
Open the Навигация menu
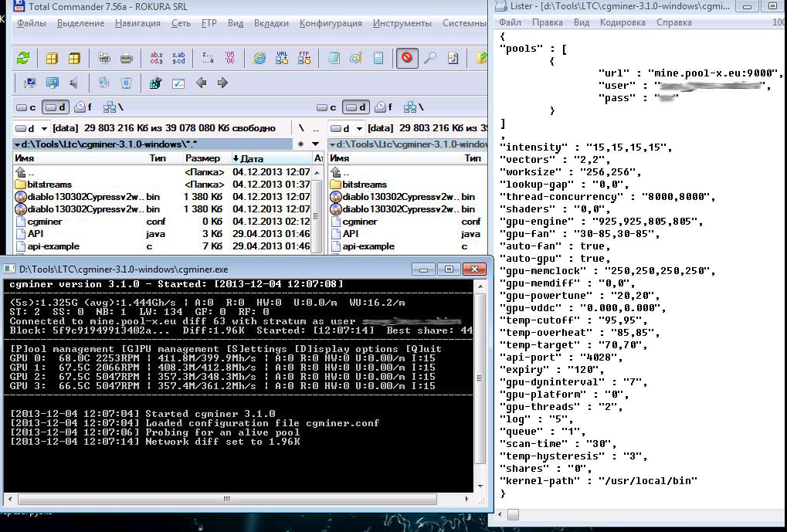pyautogui.click(x=137, y=23)
